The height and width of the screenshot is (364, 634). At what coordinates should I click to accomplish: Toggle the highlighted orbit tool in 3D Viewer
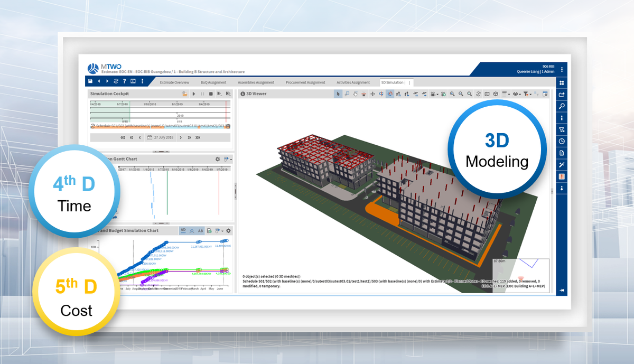390,94
